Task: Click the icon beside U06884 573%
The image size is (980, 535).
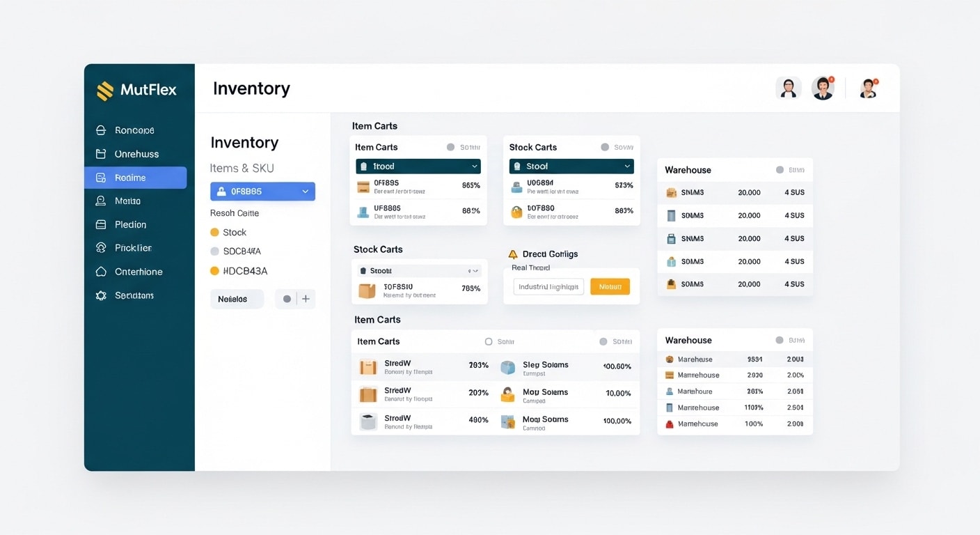Action: click(x=516, y=187)
